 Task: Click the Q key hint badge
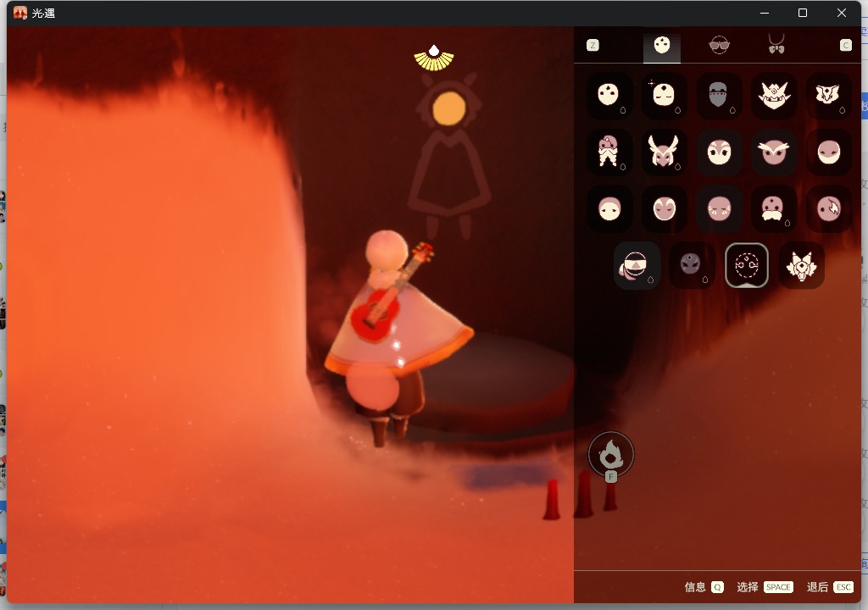[x=717, y=587]
